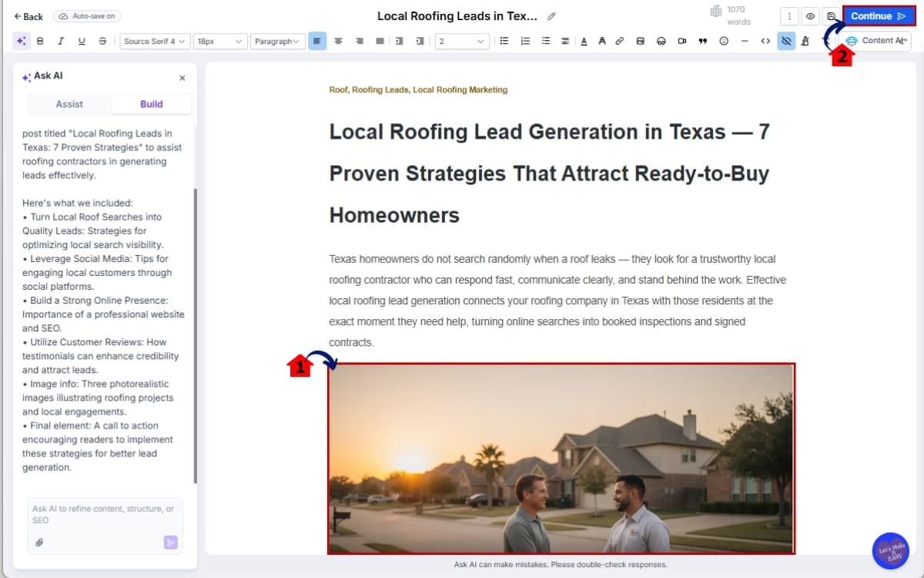Justify the text
The image size is (924, 578).
pos(380,41)
